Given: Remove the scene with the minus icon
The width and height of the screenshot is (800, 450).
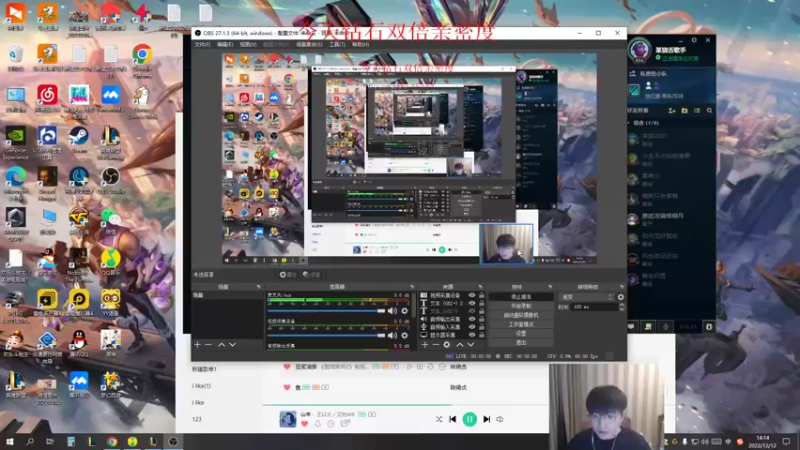Looking at the screenshot, I should pyautogui.click(x=208, y=345).
